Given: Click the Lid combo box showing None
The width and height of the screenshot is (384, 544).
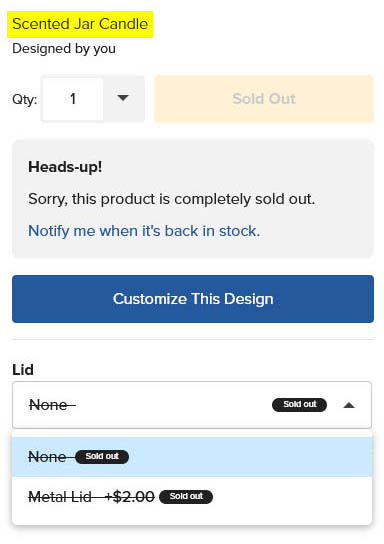Looking at the screenshot, I should (192, 405).
